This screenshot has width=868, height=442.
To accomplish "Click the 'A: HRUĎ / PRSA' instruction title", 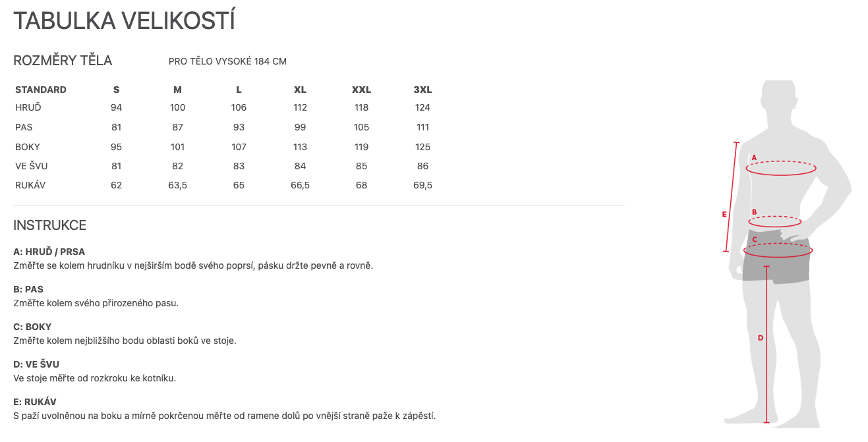I will pos(49,252).
